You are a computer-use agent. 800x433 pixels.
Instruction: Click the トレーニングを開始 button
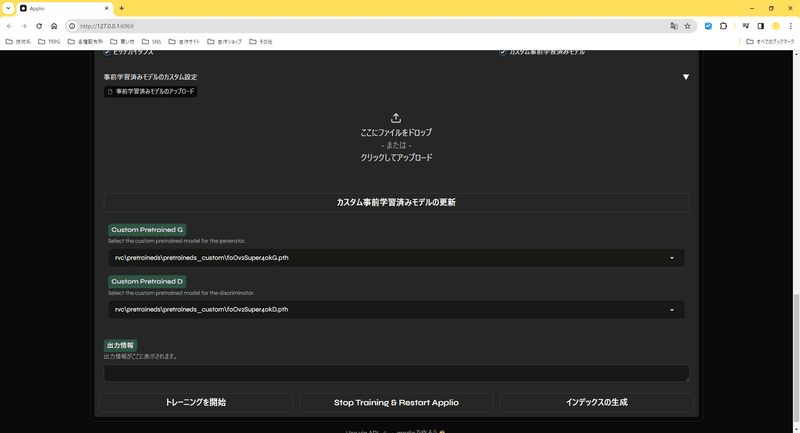point(196,402)
